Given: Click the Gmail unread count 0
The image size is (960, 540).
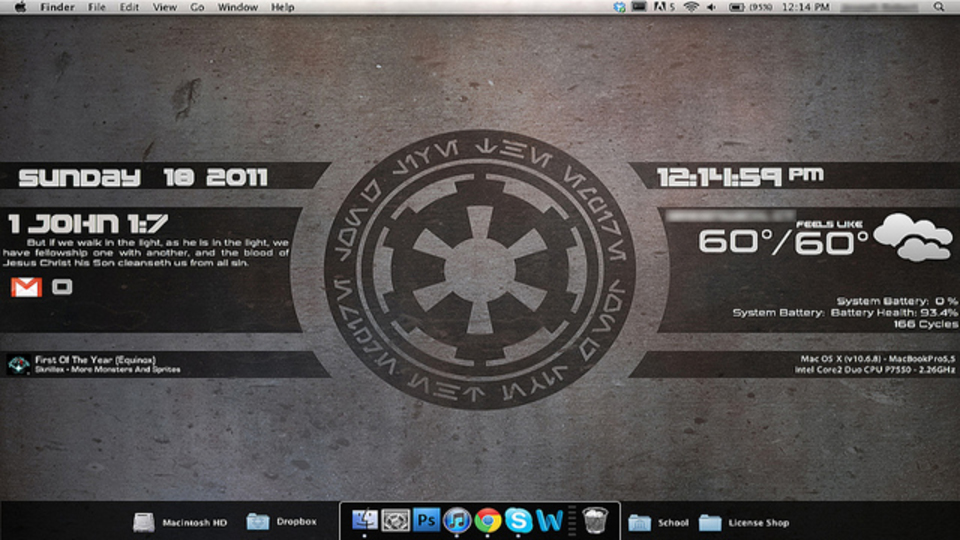Looking at the screenshot, I should tap(62, 287).
